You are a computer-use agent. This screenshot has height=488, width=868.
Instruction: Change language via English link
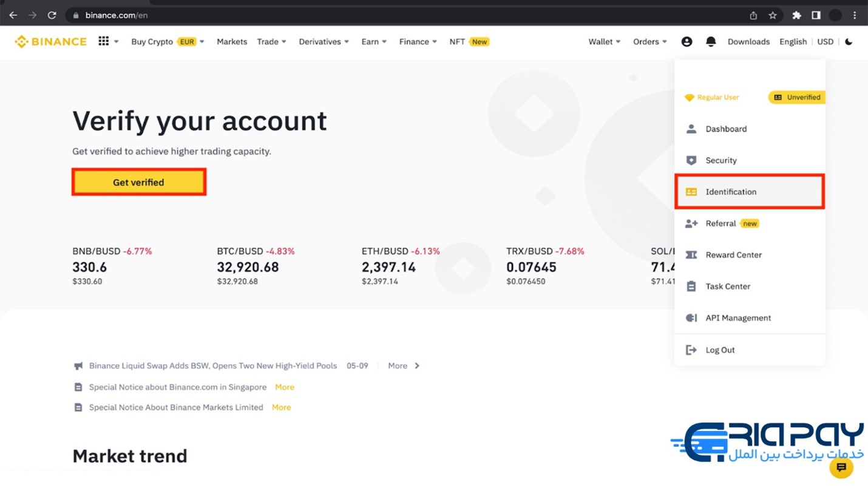pos(793,41)
